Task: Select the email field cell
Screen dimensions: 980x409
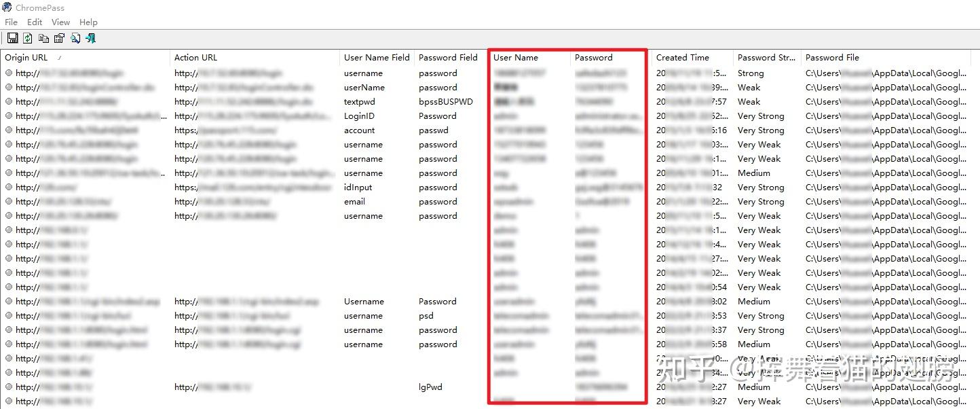Action: 355,202
